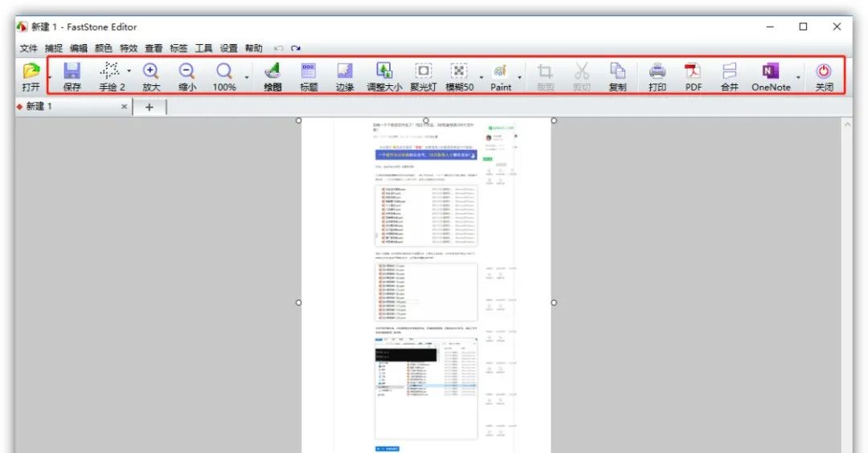Open the Settings (设置) menu
The image size is (868, 453).
228,49
